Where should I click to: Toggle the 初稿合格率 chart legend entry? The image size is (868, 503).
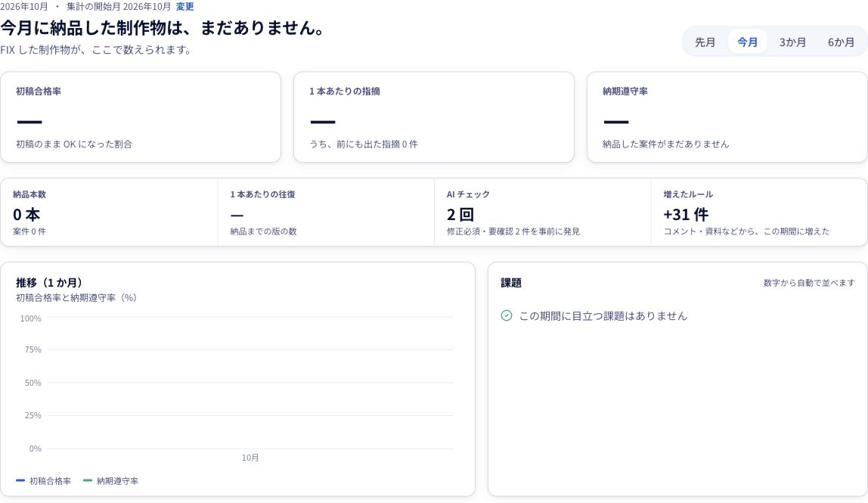point(44,481)
